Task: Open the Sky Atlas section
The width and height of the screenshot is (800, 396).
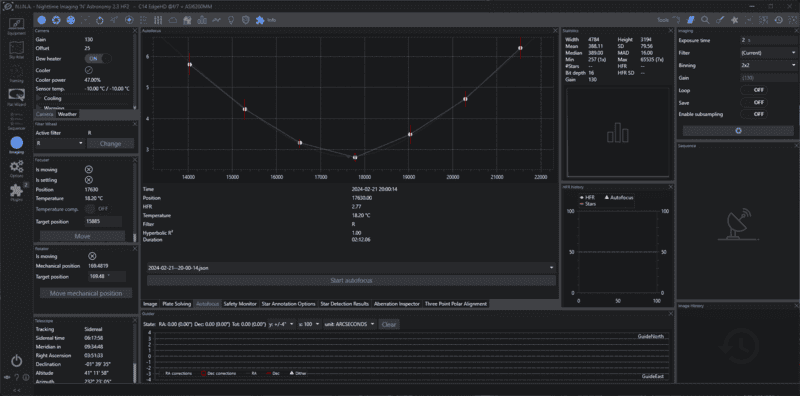Action: point(16,50)
